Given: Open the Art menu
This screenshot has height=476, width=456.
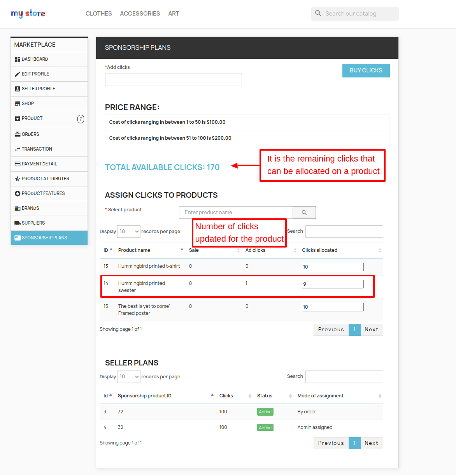Looking at the screenshot, I should click(x=174, y=14).
